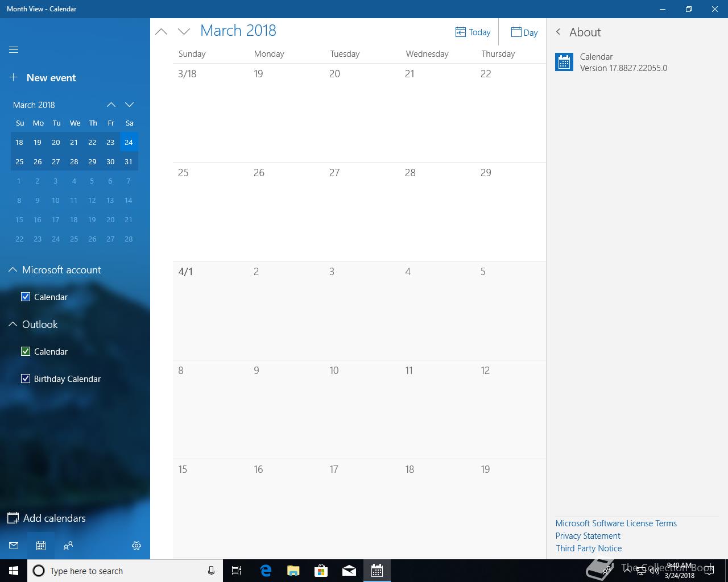Collapse the Microsoft account section
The width and height of the screenshot is (728, 582).
point(13,270)
